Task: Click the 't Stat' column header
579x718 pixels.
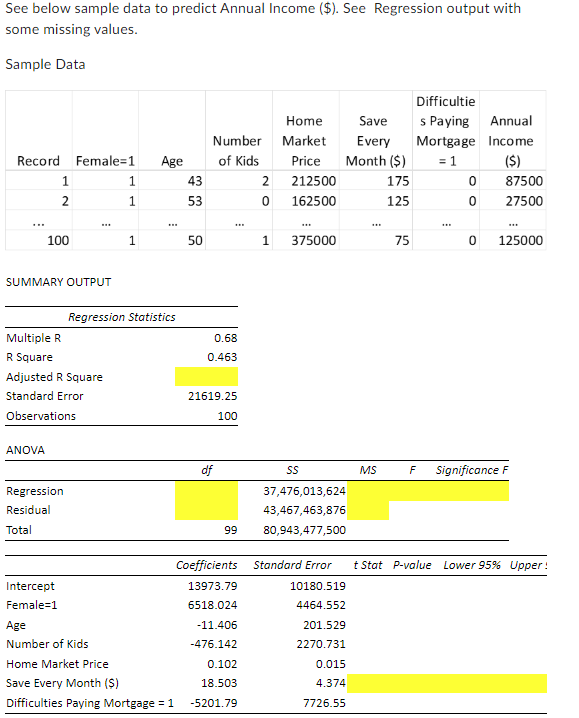Action: pos(368,565)
